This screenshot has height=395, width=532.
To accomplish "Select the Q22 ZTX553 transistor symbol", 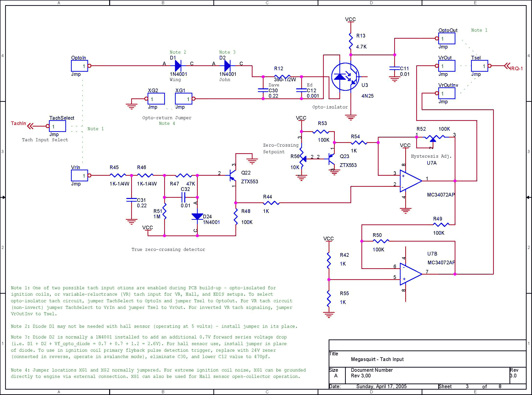I will point(232,175).
